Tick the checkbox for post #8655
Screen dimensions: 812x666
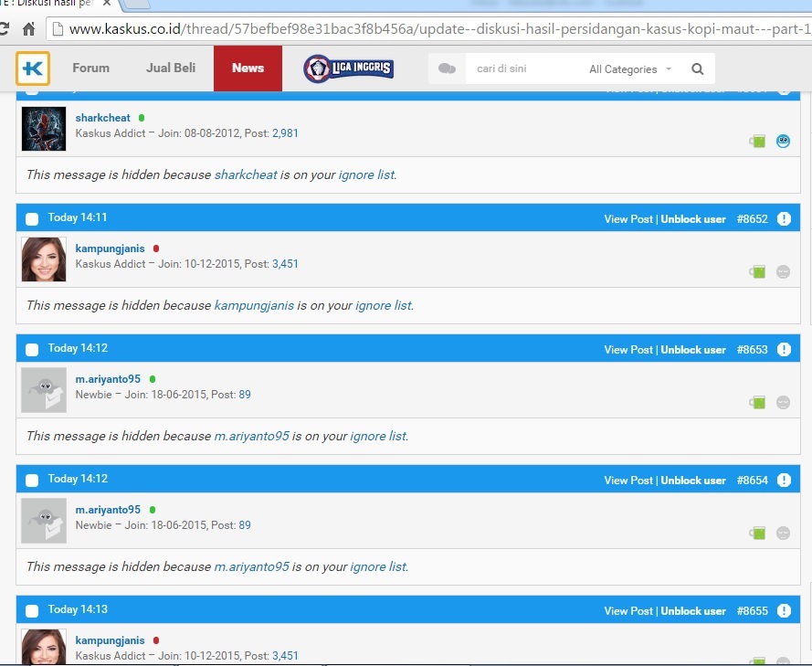[32, 610]
